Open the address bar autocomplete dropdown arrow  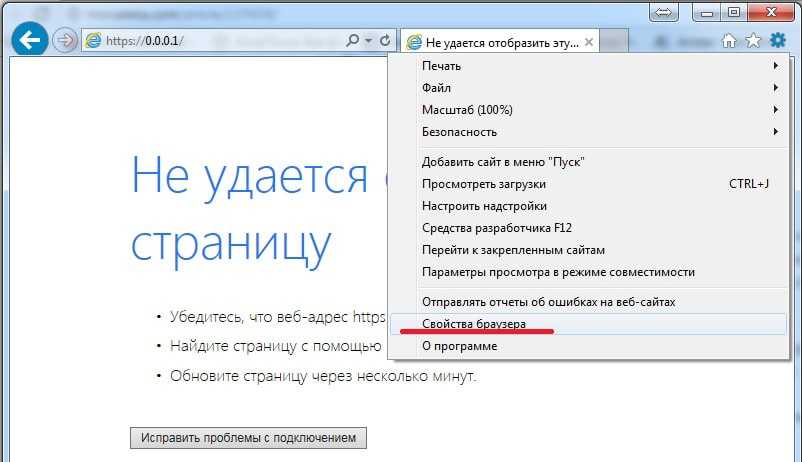[368, 41]
